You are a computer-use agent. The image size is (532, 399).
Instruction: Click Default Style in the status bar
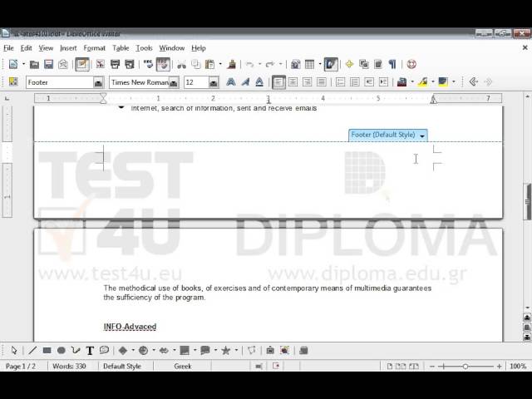click(x=122, y=367)
